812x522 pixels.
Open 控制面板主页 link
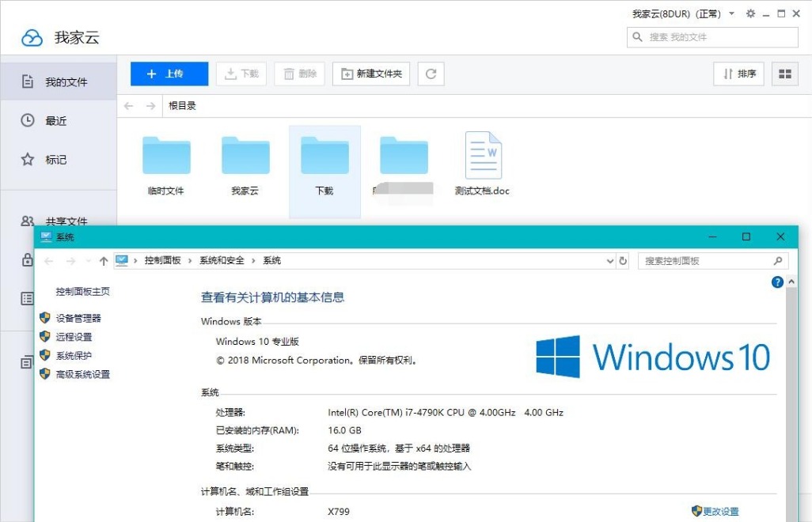(x=83, y=292)
